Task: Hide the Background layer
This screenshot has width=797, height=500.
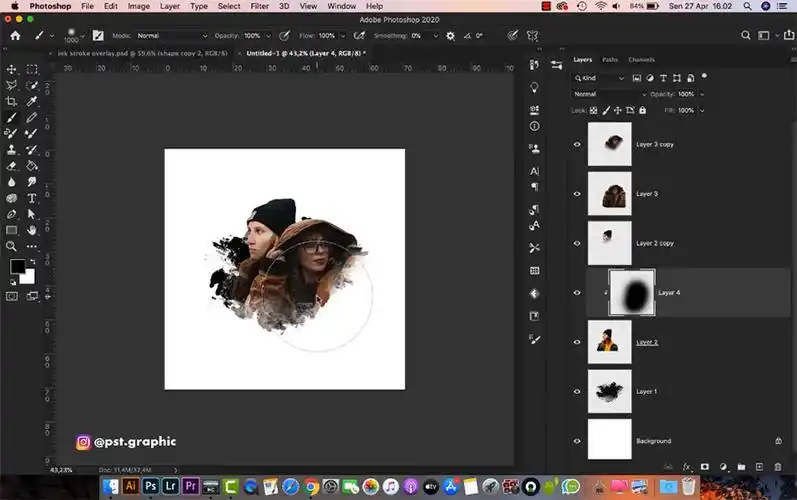Action: pyautogui.click(x=577, y=440)
